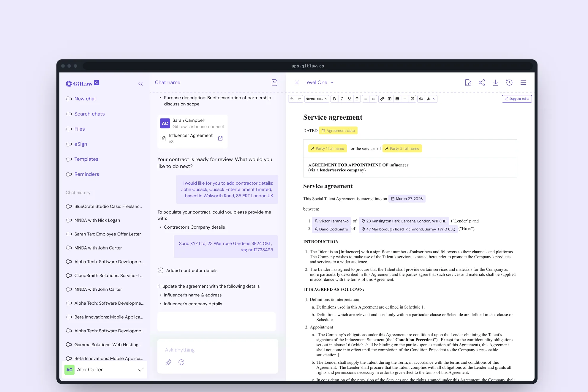Toggle bulleted list
Screen dimensions: 588x392
coord(366,99)
